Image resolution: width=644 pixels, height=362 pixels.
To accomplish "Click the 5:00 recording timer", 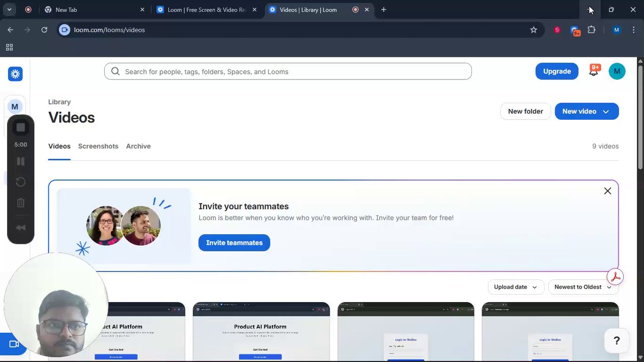I will click(x=21, y=144).
